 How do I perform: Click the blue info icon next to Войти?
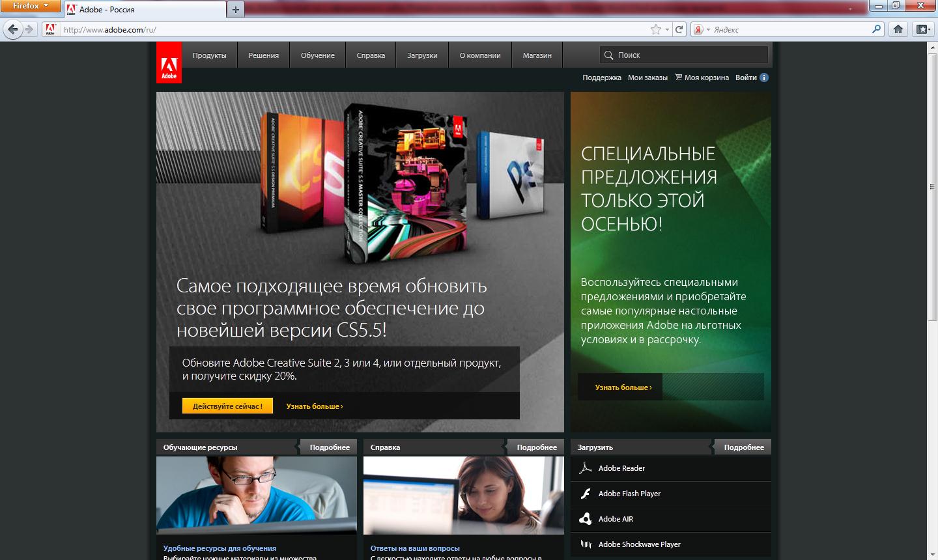[x=764, y=77]
